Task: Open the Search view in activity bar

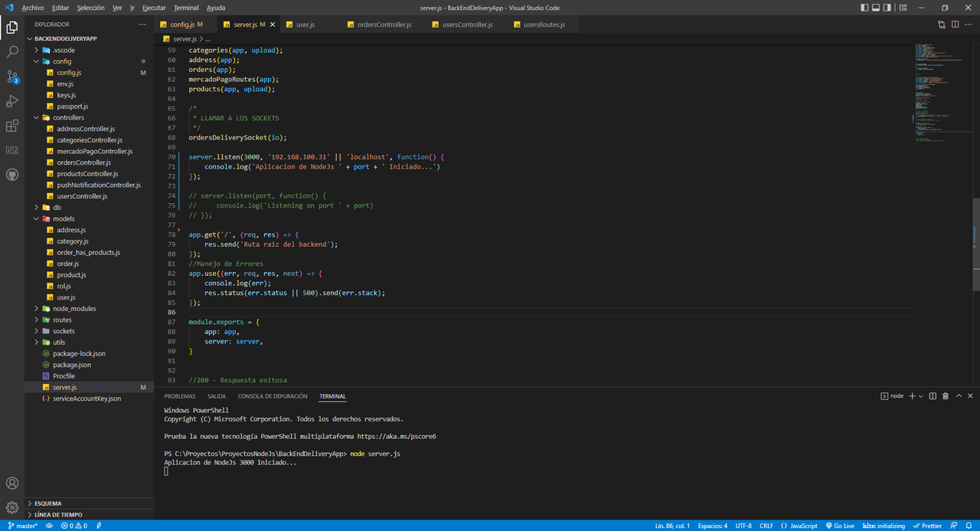Action: pyautogui.click(x=12, y=52)
